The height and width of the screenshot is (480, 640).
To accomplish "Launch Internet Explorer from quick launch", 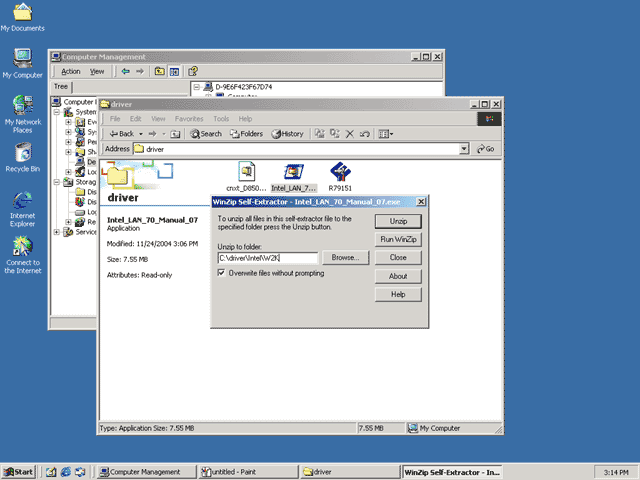I will coord(66,472).
